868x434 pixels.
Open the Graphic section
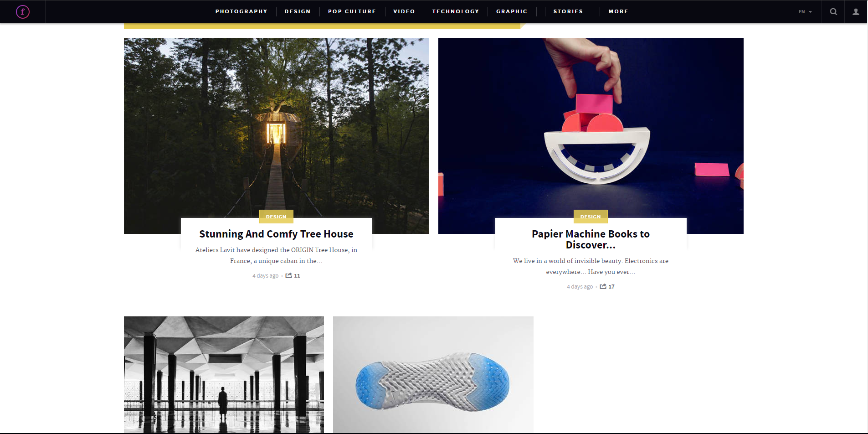pyautogui.click(x=512, y=11)
